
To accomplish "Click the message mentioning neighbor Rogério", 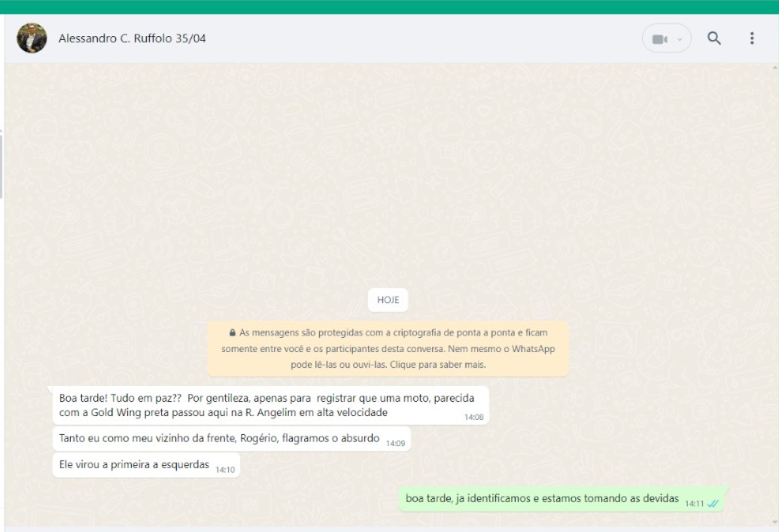I will [218, 439].
